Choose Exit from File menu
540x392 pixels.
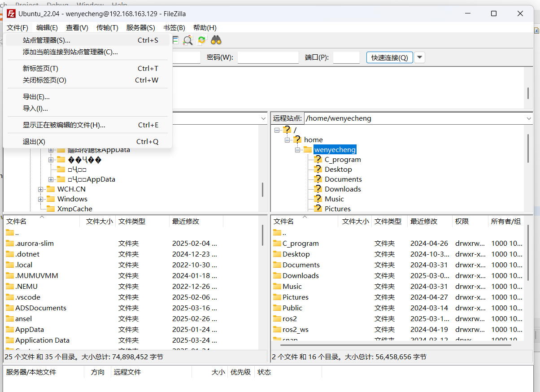point(87,142)
